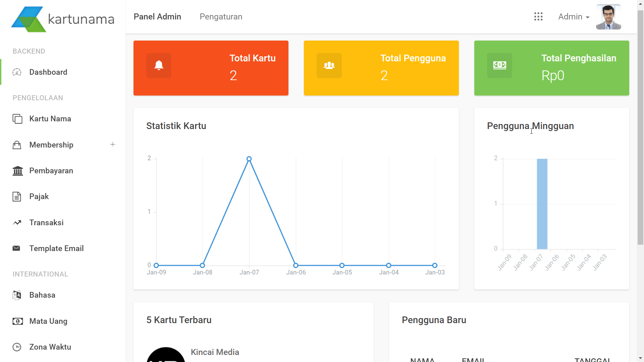Click the Pengguna Baru heading
The height and width of the screenshot is (362, 644).
[434, 320]
